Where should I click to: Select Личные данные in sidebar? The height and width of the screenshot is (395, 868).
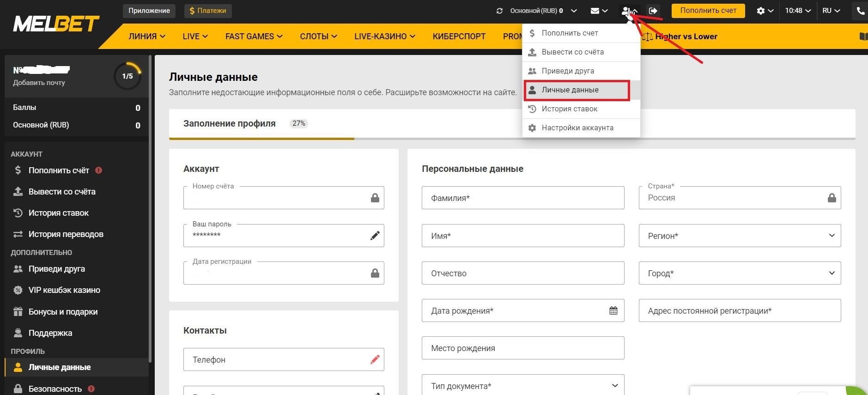tap(76, 367)
